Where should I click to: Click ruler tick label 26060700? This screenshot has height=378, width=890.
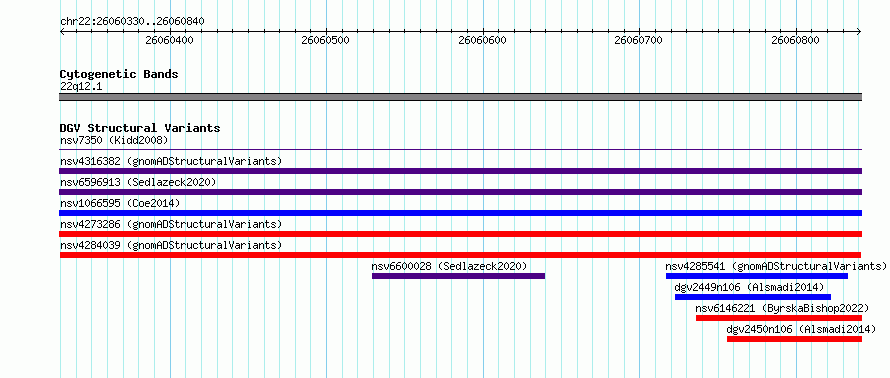(639, 40)
